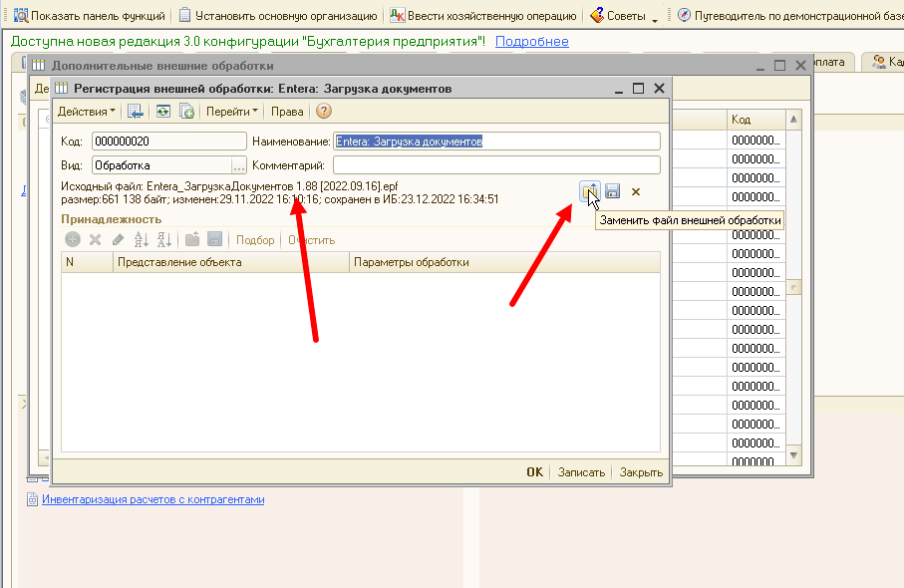Open Путеводитель по демонстрационной базе
This screenshot has height=588, width=904.
789,16
